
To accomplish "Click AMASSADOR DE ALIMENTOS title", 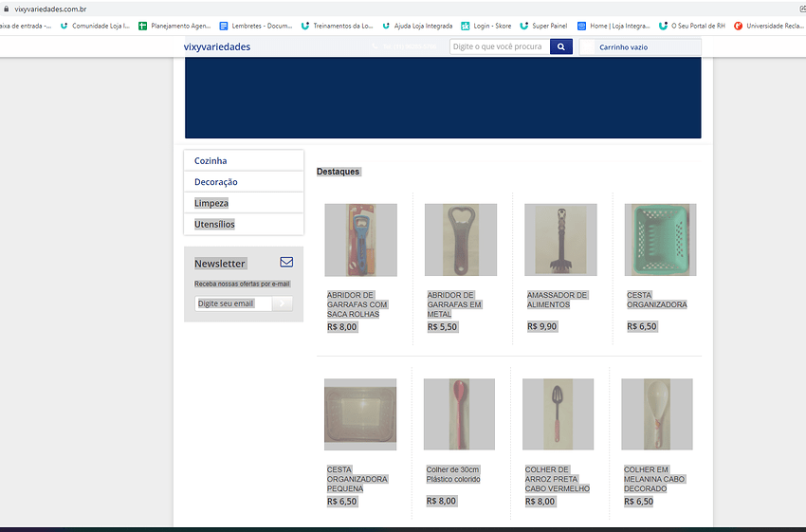I will [558, 300].
